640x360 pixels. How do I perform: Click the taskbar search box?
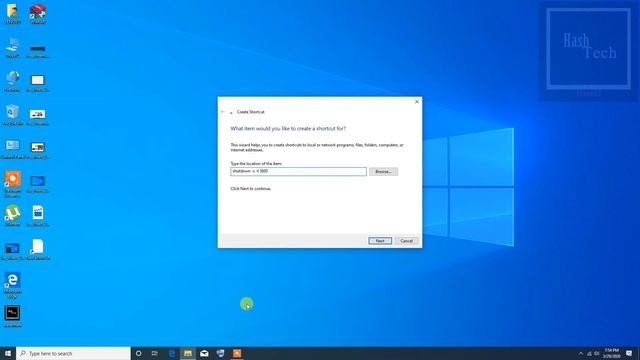(73, 353)
